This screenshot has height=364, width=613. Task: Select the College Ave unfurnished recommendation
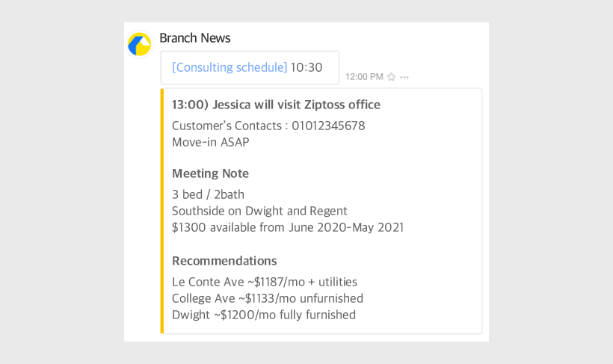click(267, 298)
